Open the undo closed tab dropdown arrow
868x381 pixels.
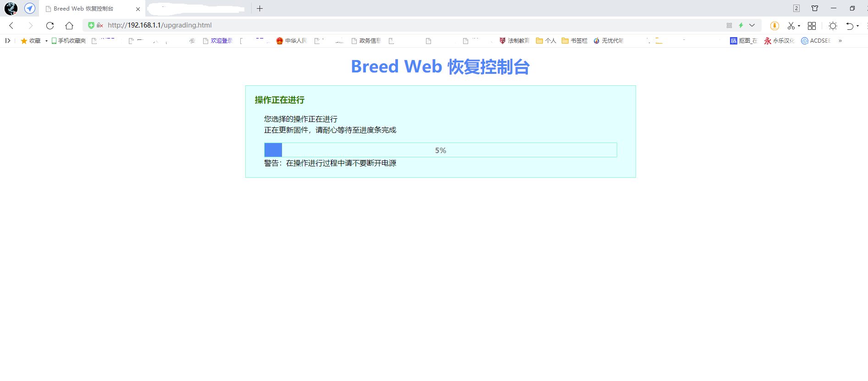(x=857, y=26)
